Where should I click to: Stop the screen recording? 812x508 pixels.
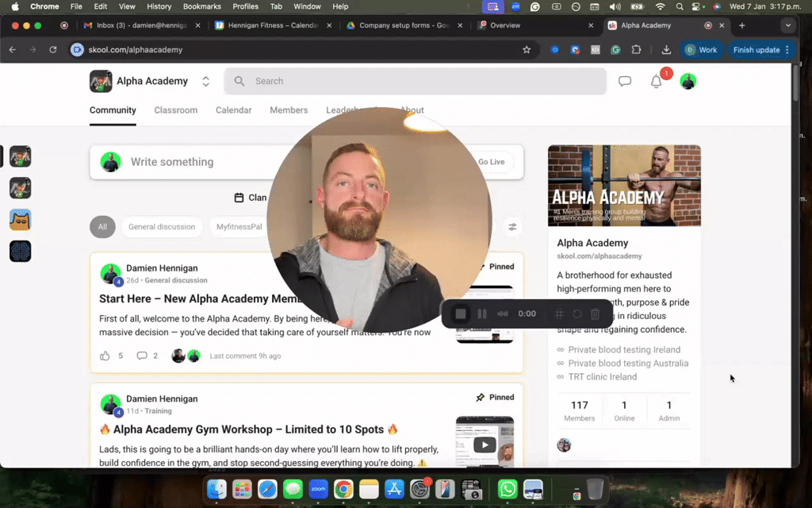tap(461, 314)
